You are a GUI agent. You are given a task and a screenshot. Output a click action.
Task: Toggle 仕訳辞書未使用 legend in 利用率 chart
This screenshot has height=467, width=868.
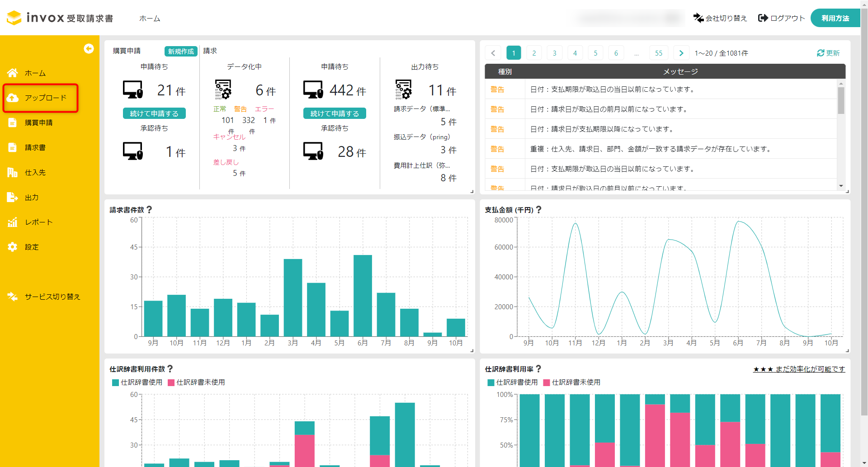pyautogui.click(x=572, y=382)
